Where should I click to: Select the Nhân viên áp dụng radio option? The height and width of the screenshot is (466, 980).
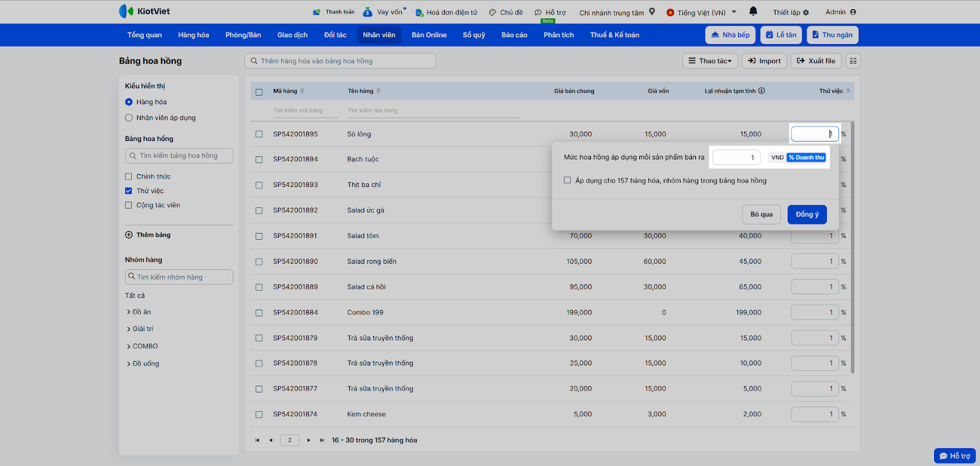point(129,118)
